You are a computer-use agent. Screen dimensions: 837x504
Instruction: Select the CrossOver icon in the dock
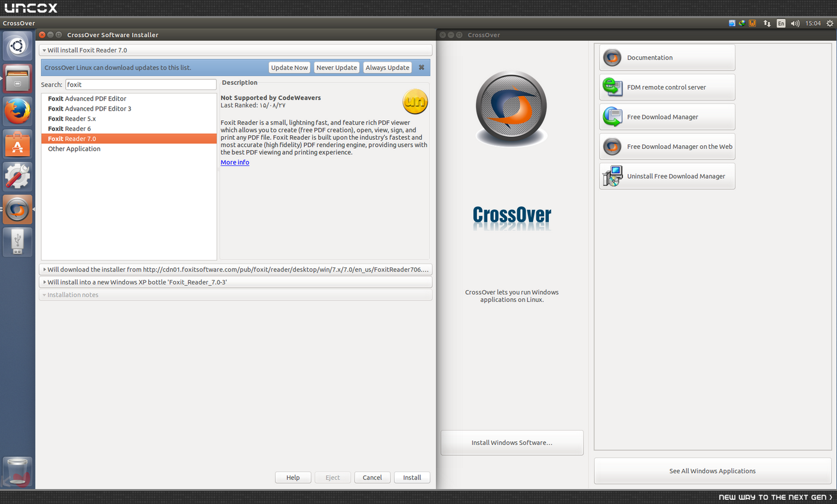[x=17, y=209]
